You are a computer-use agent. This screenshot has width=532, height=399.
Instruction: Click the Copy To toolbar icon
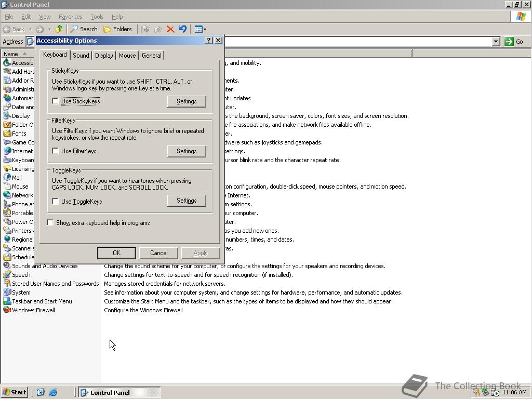click(x=158, y=29)
